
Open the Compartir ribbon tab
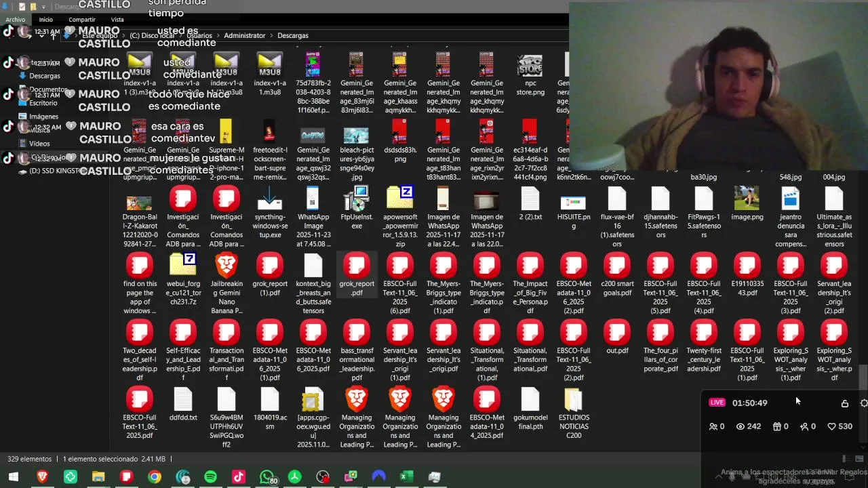[x=81, y=20]
